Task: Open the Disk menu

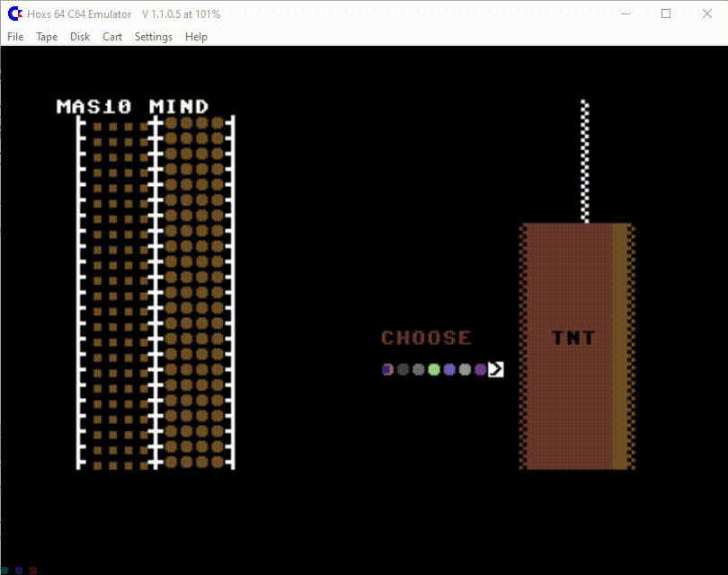Action: pyautogui.click(x=80, y=37)
